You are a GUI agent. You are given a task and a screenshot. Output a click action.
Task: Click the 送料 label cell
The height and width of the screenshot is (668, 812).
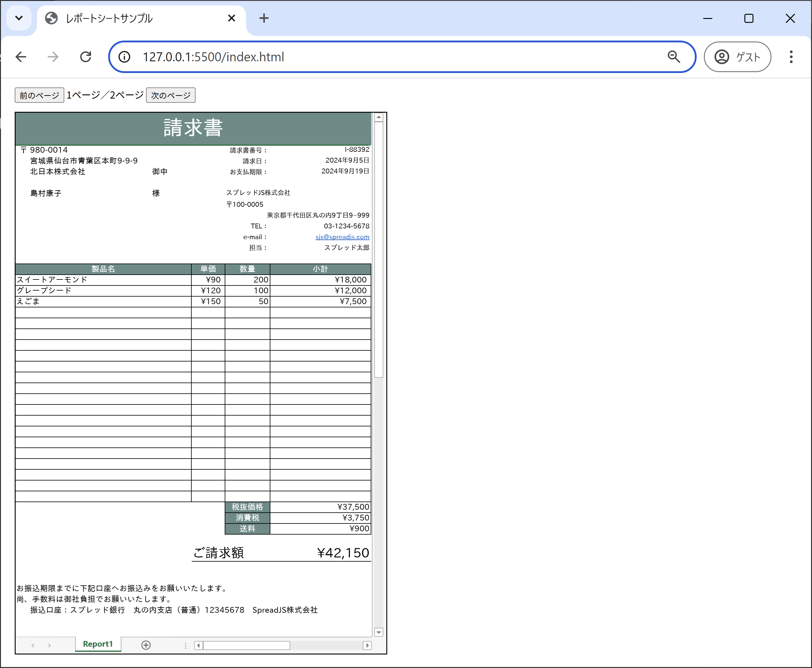tap(247, 529)
